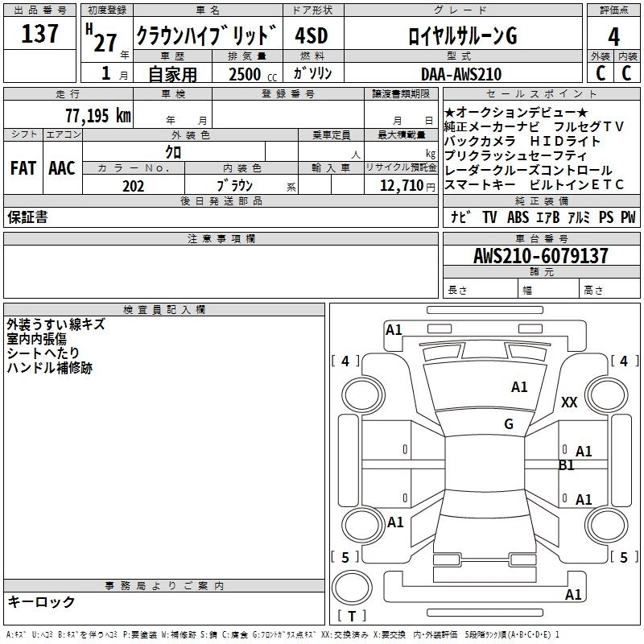Click the A1 mark beneath the rear bumper
This screenshot has width=644, height=644.
click(x=573, y=595)
